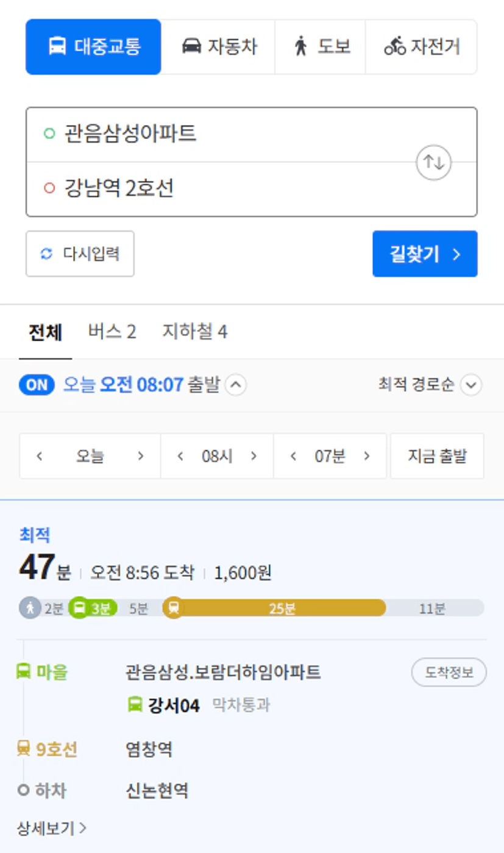The width and height of the screenshot is (504, 853).
Task: Click the 강서04 bus icon
Action: (x=135, y=705)
